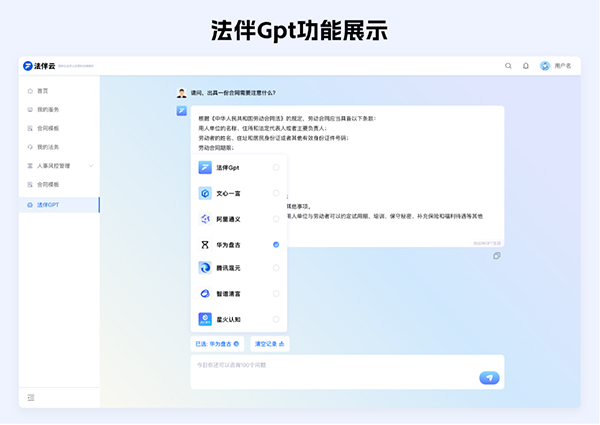Go to 首页 in the sidebar
The width and height of the screenshot is (600, 425).
point(42,90)
